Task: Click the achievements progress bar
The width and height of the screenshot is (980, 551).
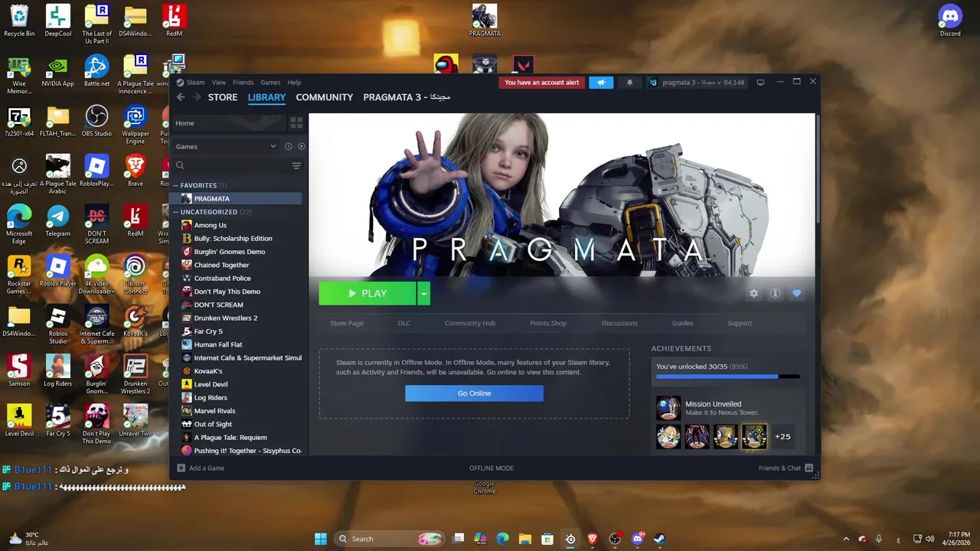Action: coord(727,377)
